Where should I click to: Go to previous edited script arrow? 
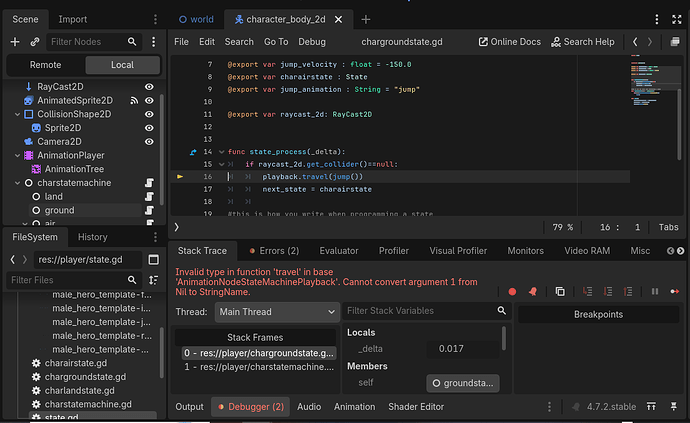[x=635, y=42]
